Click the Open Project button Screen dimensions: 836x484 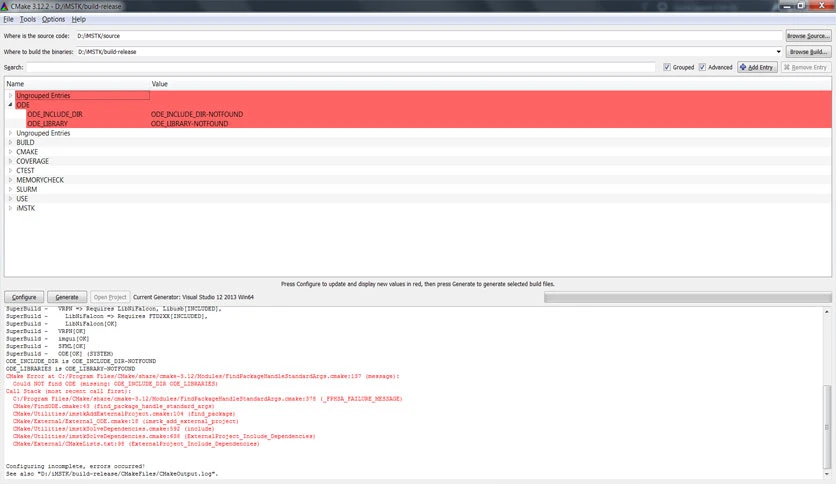tap(110, 297)
